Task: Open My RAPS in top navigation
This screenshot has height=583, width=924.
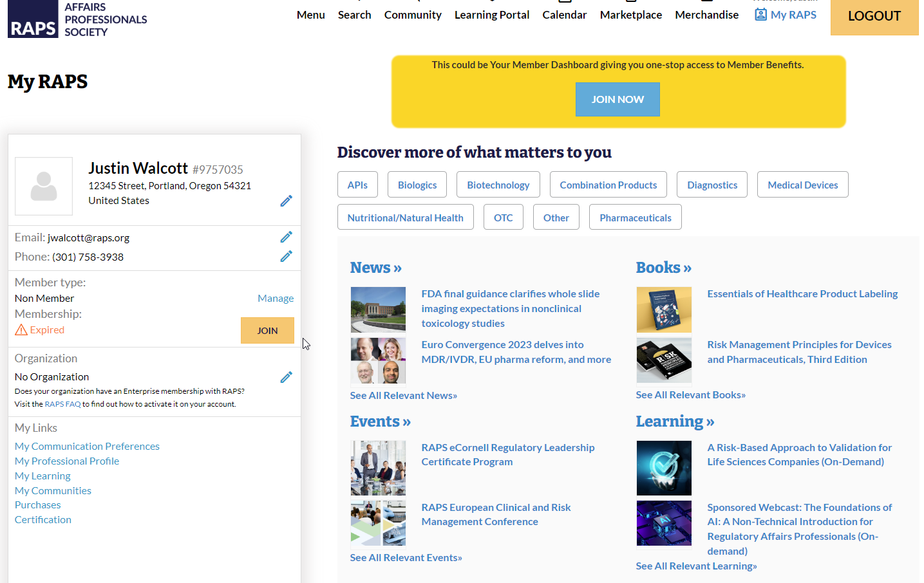Action: point(786,15)
